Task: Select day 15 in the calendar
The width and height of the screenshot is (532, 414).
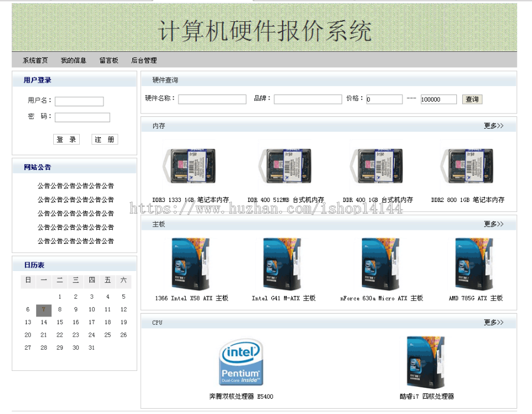Action: point(60,322)
